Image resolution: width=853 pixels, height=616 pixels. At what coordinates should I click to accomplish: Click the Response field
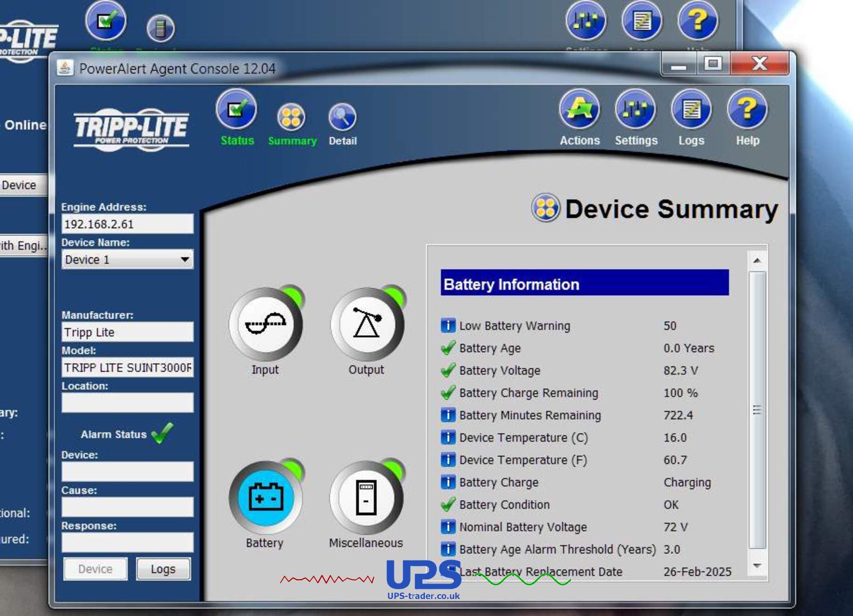coord(127,542)
